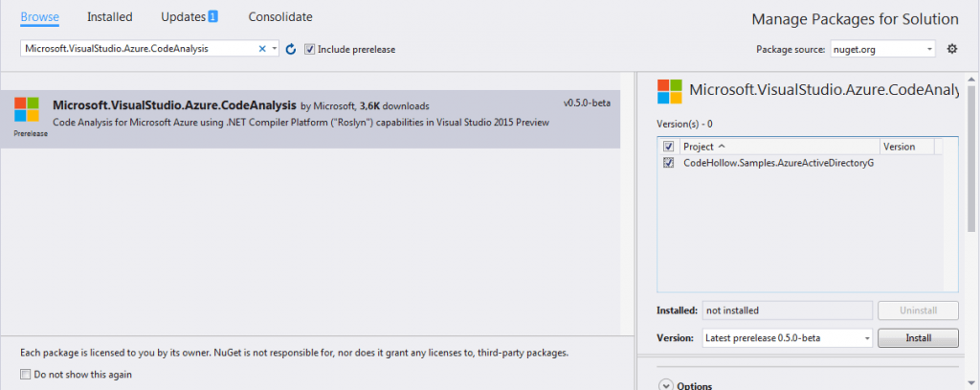Expand the Options section chevron

(666, 385)
